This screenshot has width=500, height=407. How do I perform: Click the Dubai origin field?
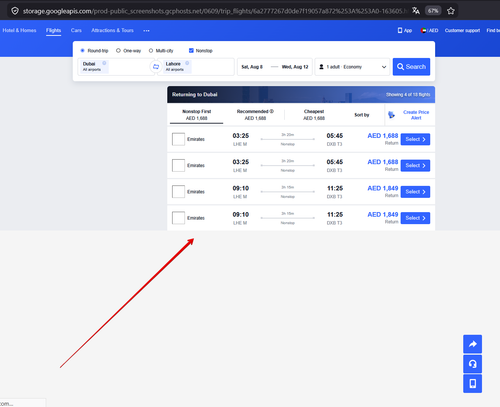[x=115, y=67]
